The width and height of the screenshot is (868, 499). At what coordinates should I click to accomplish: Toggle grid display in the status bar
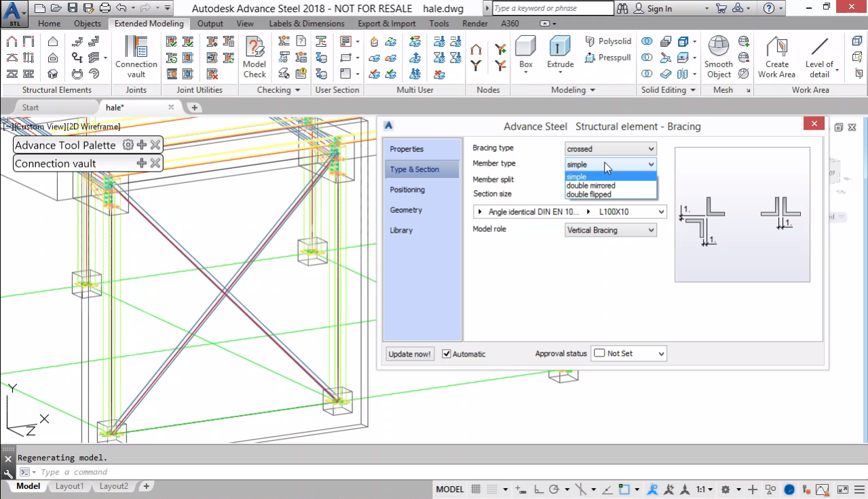pos(476,489)
